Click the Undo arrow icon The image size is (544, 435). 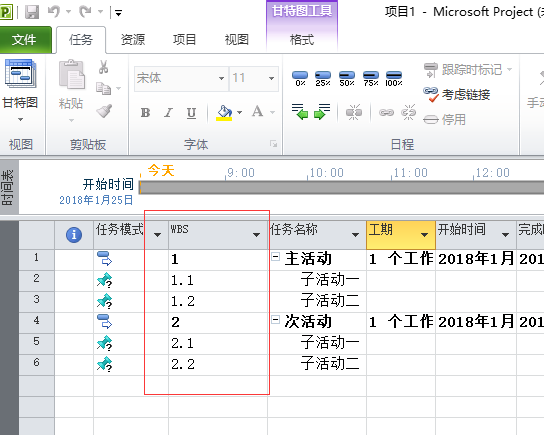pyautogui.click(x=54, y=12)
